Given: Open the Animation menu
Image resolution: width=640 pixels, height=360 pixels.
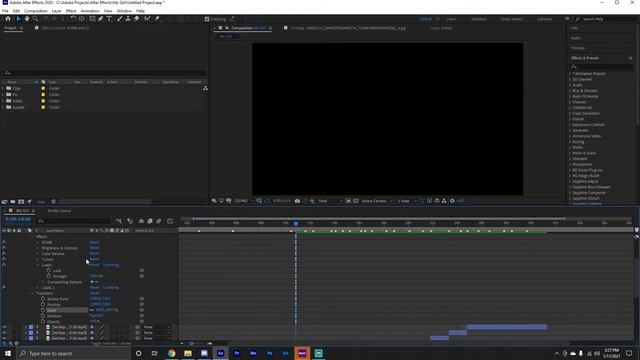Looking at the screenshot, I should tap(90, 11).
